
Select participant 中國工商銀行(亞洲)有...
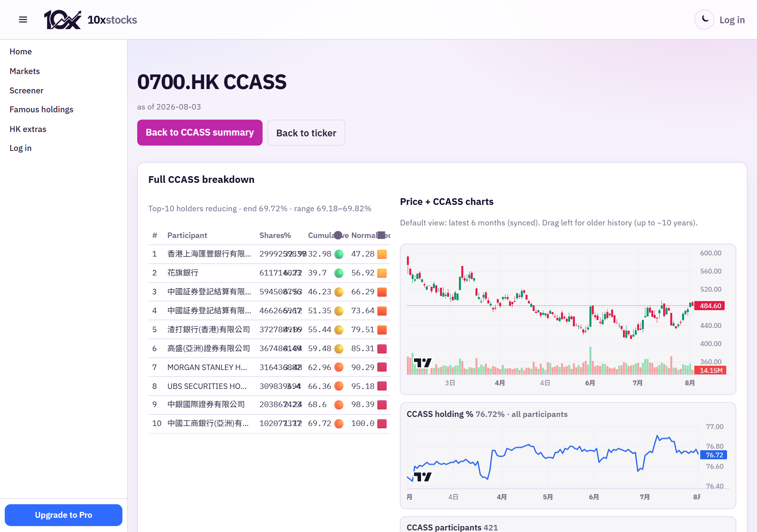[x=208, y=424]
